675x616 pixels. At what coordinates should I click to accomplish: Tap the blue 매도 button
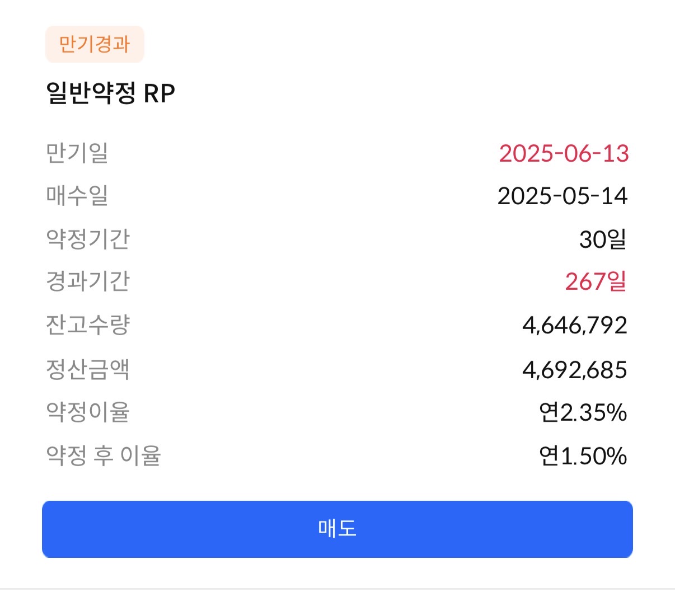point(337,529)
